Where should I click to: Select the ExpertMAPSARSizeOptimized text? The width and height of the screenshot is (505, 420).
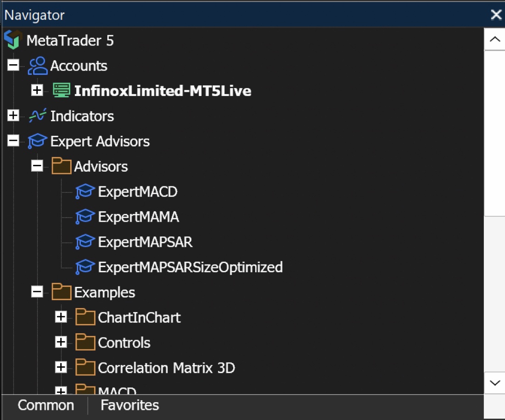tap(191, 267)
